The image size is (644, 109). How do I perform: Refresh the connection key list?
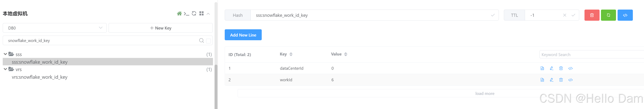point(194,13)
